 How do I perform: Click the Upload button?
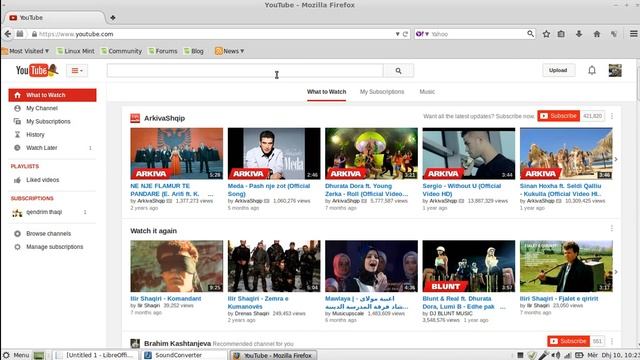pyautogui.click(x=558, y=70)
